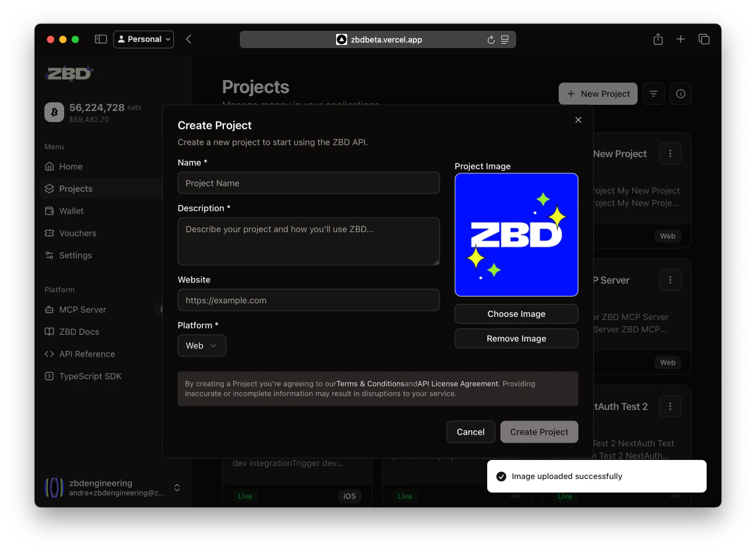
Task: Click the New Project button
Action: pyautogui.click(x=598, y=94)
